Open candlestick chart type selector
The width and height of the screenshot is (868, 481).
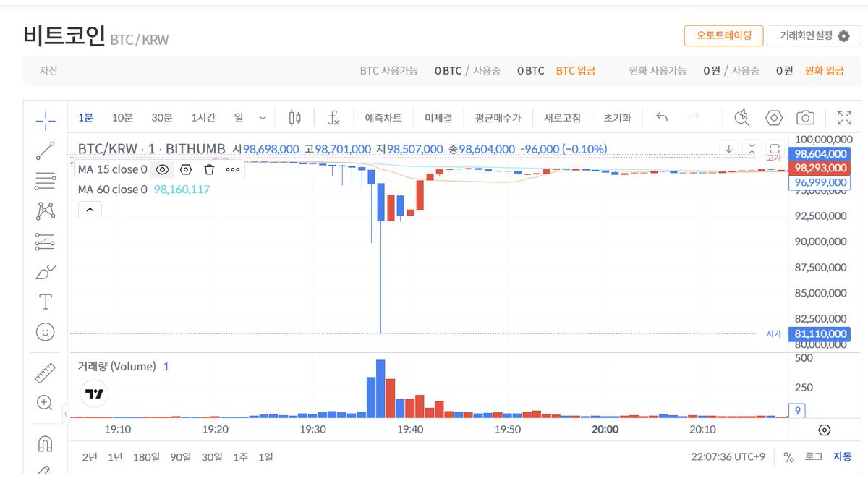click(x=294, y=118)
